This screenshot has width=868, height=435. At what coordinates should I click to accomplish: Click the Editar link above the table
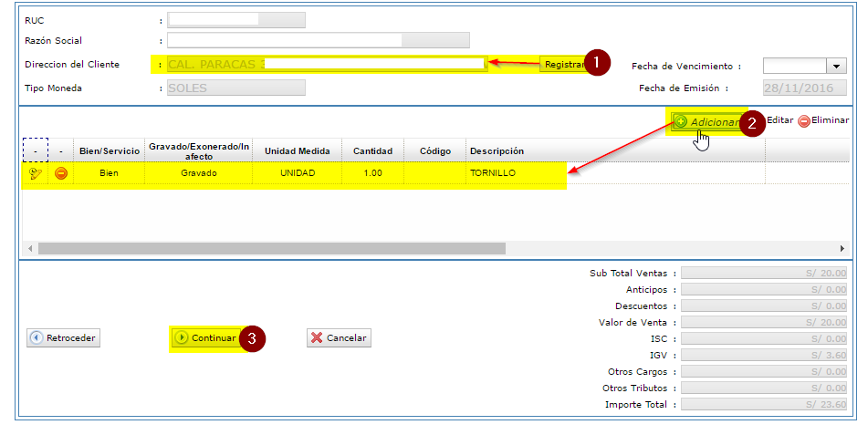[x=779, y=120]
